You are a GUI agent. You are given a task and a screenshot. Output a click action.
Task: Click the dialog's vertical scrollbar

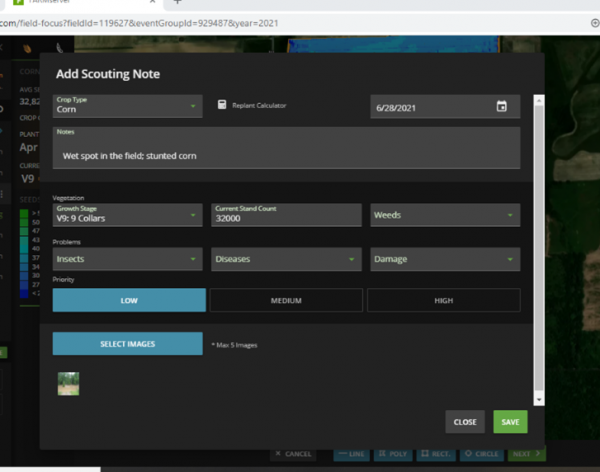[540, 250]
